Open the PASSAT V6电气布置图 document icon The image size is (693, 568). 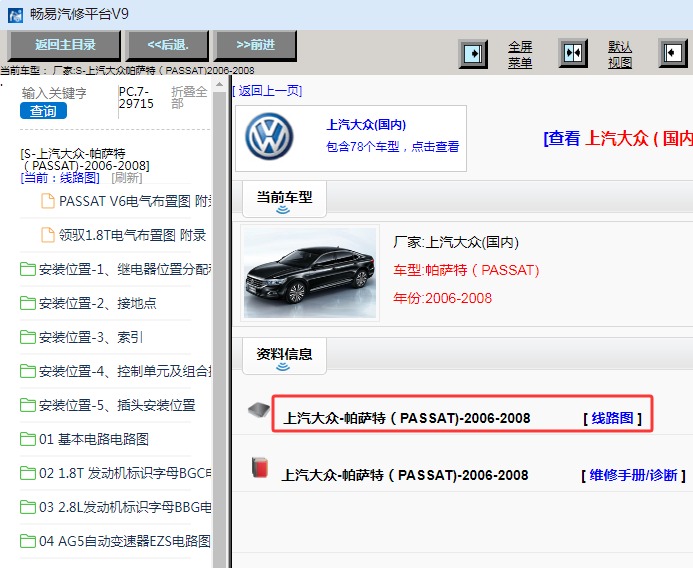(48, 201)
